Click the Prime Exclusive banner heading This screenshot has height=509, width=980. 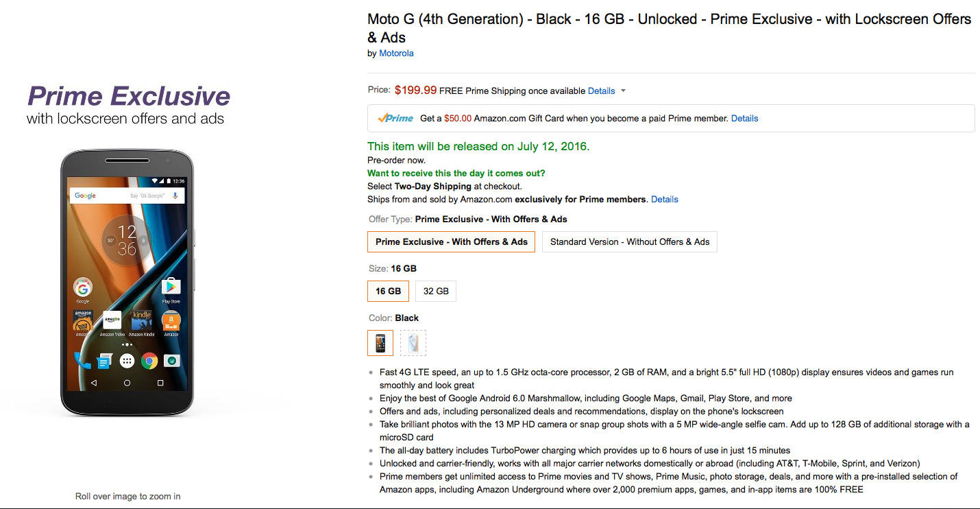pos(129,96)
